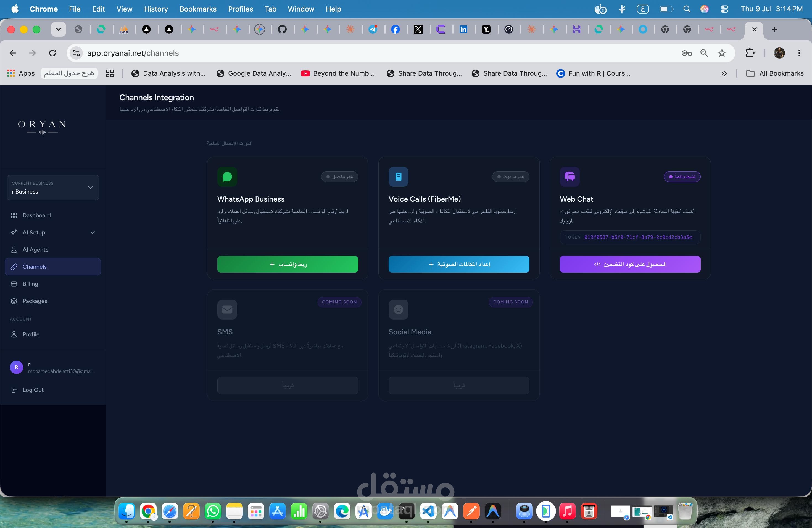Open Beyond the Numb... YouTube bookmark
The height and width of the screenshot is (528, 812).
(x=338, y=73)
